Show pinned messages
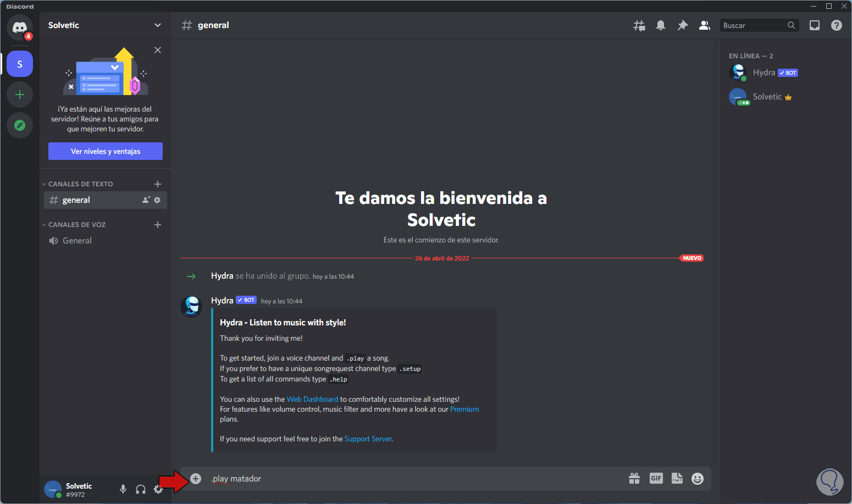 [x=683, y=25]
